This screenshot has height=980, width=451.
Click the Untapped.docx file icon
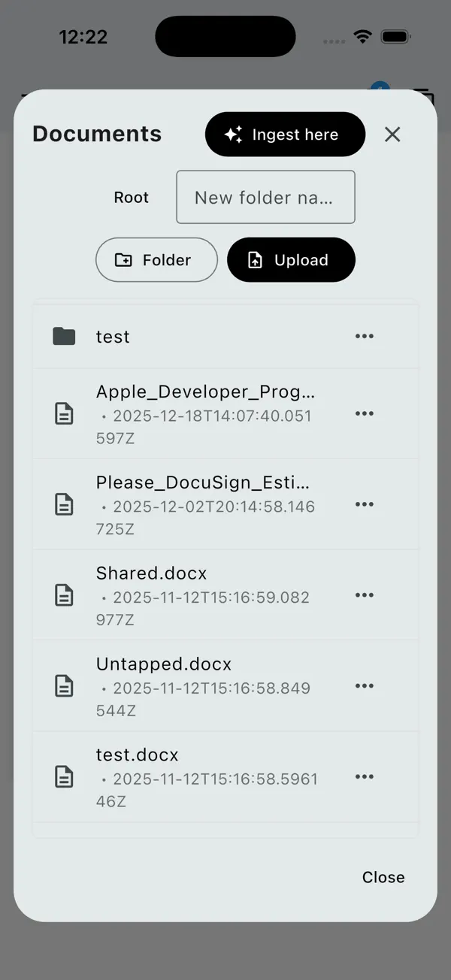click(x=65, y=686)
